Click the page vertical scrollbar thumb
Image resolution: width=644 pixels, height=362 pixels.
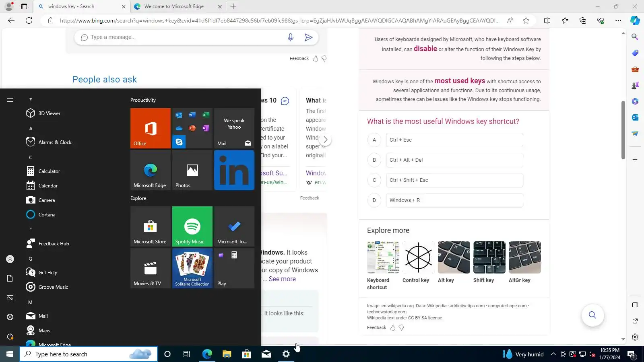click(x=623, y=130)
